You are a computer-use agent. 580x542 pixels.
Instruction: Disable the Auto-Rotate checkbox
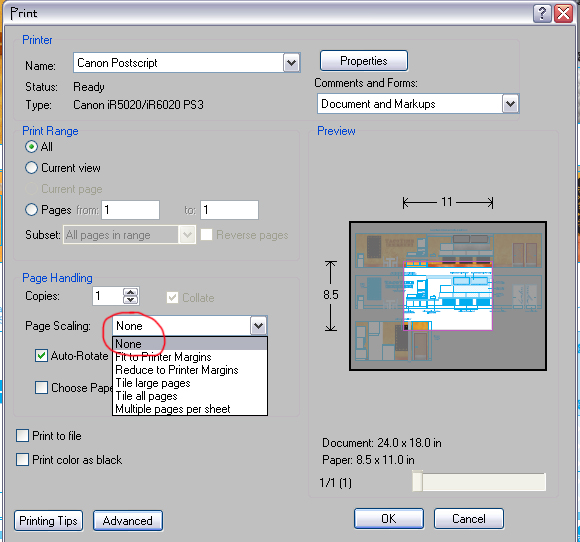tap(41, 356)
